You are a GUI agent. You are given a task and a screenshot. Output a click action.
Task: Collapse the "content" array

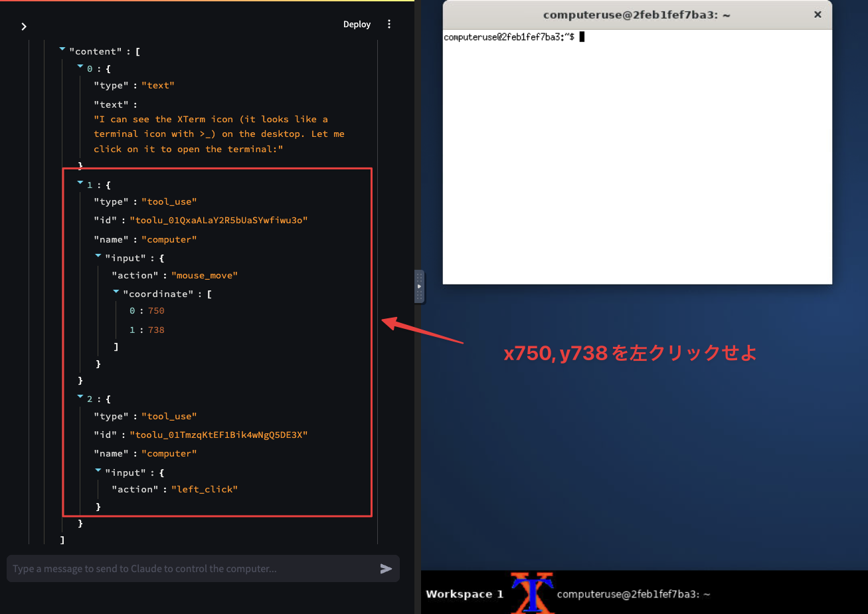[62, 49]
